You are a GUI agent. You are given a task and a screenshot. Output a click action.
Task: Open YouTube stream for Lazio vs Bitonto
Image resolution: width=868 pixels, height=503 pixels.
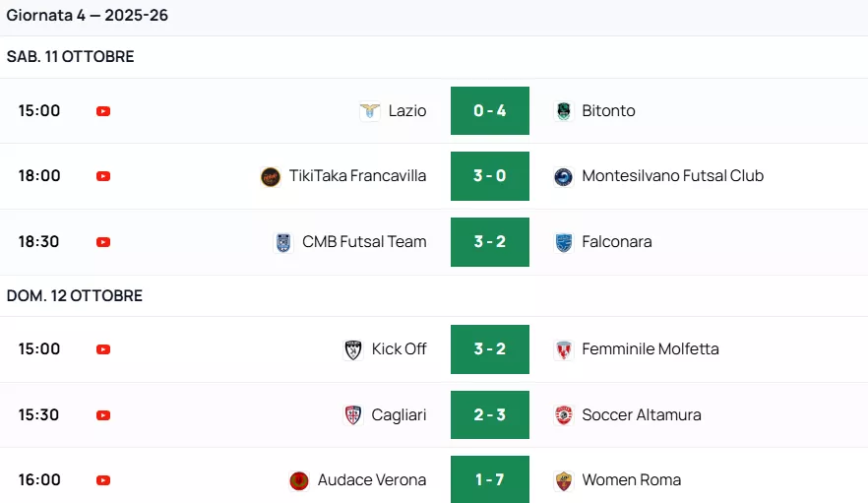point(103,111)
